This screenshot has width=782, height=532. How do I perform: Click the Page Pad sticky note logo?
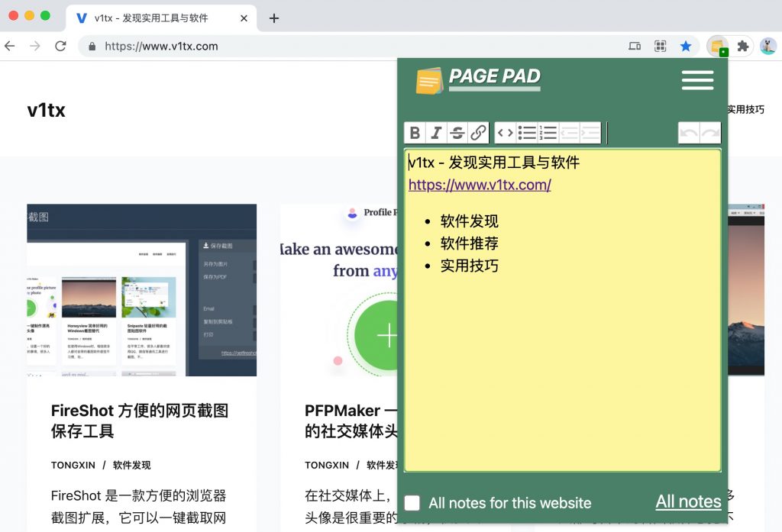pyautogui.click(x=429, y=81)
